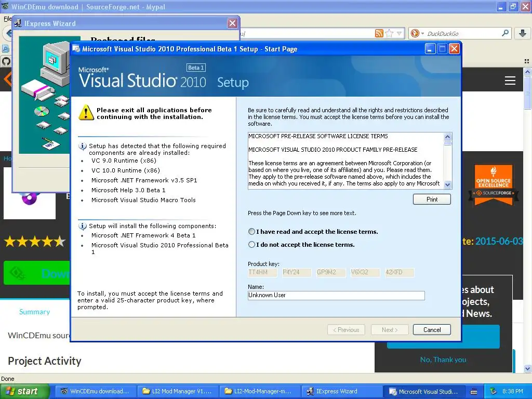The image size is (532, 399).
Task: Bookmark page with the star icon
Action: [x=390, y=33]
